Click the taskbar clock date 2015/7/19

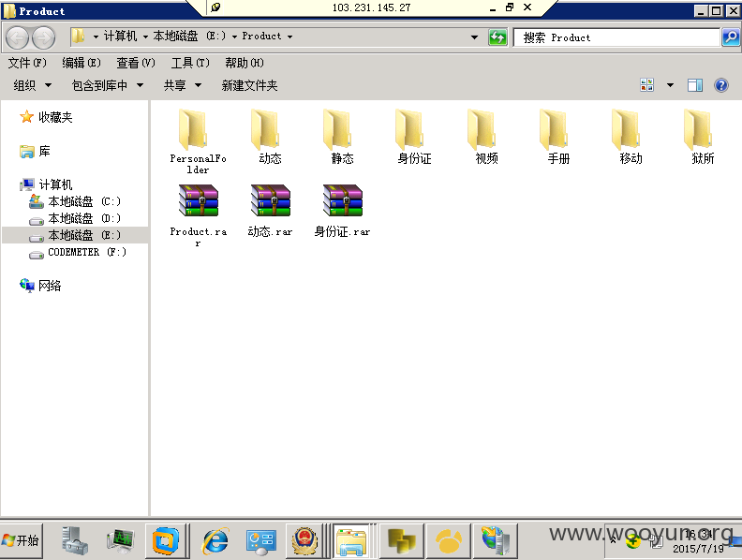(x=698, y=549)
